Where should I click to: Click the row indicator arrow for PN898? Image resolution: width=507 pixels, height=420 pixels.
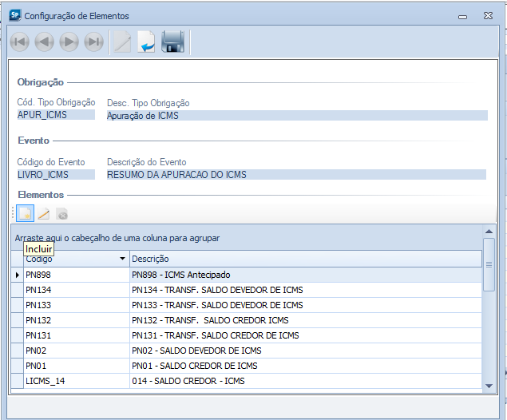[18, 275]
